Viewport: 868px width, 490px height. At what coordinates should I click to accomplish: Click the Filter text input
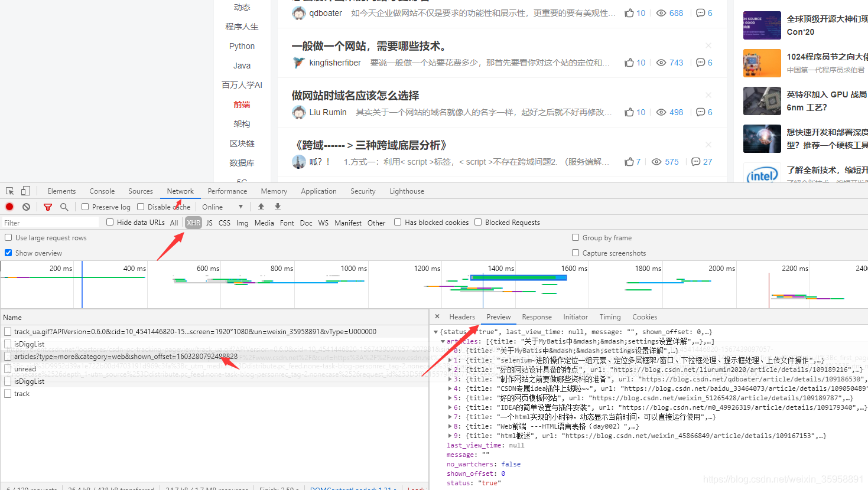point(50,223)
